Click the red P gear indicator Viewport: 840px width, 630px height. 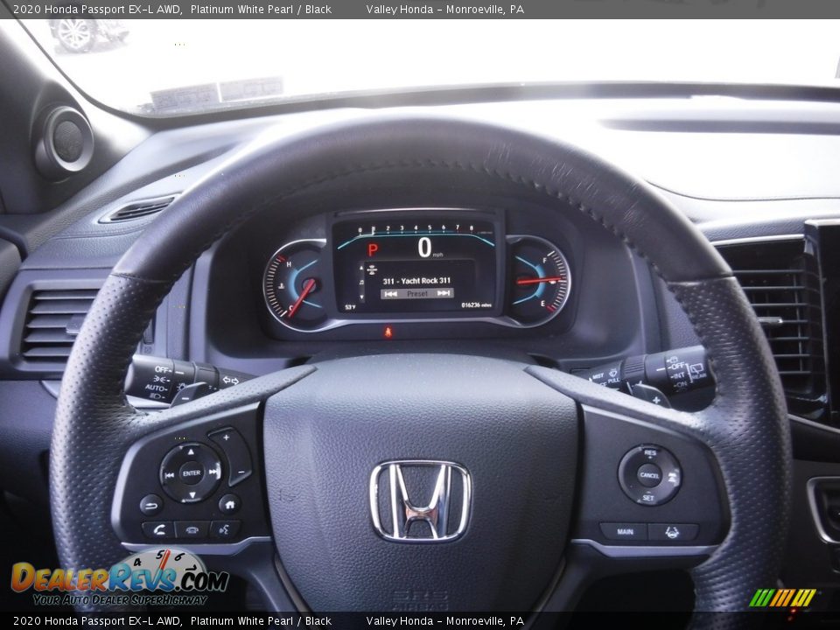373,249
